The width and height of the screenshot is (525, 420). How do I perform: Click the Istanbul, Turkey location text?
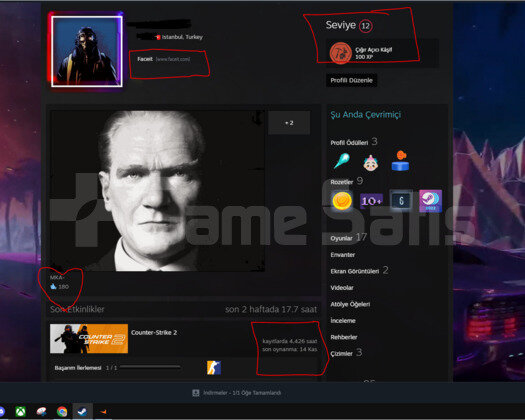coord(182,37)
